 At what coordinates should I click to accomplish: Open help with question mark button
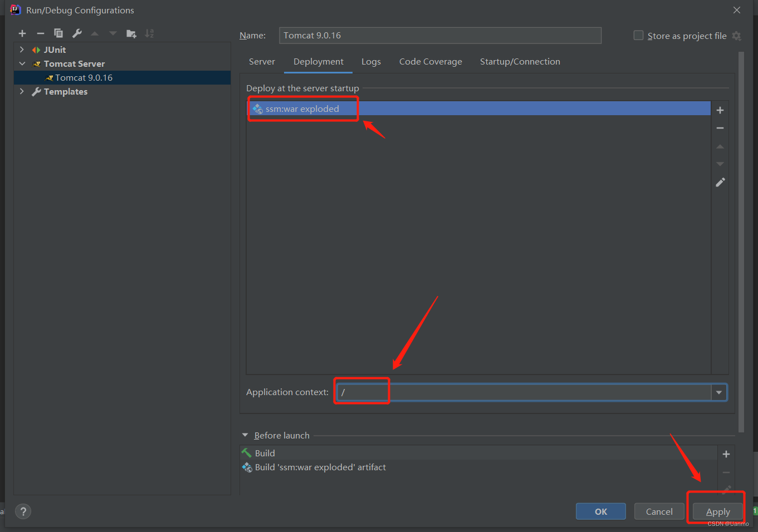(23, 511)
